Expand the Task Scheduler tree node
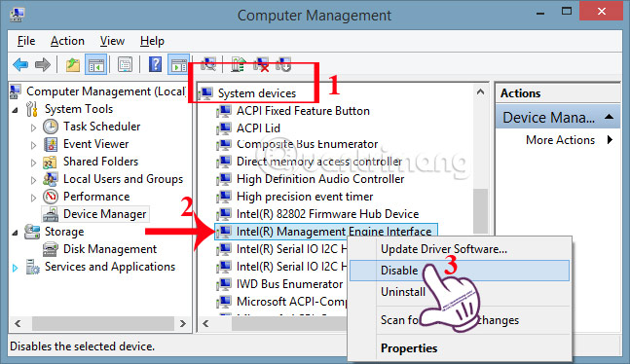This screenshot has width=630, height=364. click(x=33, y=127)
